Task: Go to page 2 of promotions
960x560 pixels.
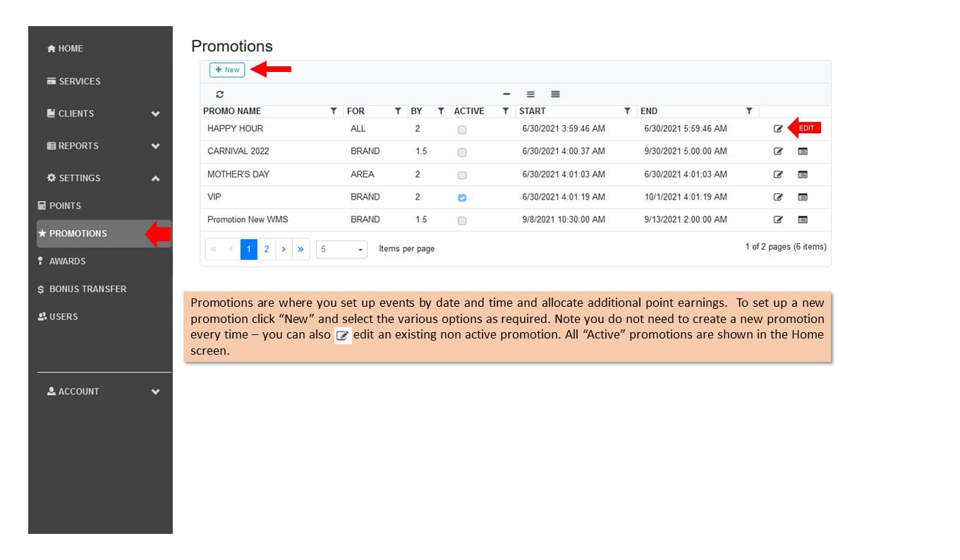Action: [x=267, y=249]
